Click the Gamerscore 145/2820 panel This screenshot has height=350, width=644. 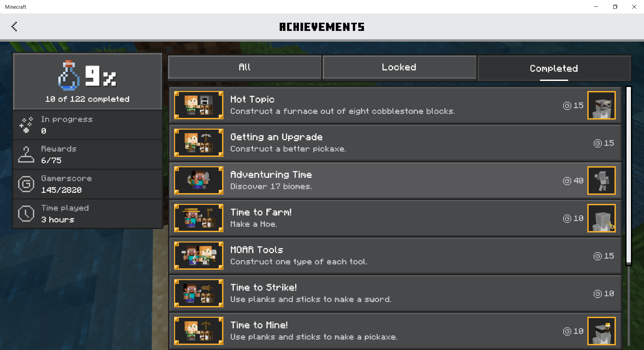tap(88, 184)
